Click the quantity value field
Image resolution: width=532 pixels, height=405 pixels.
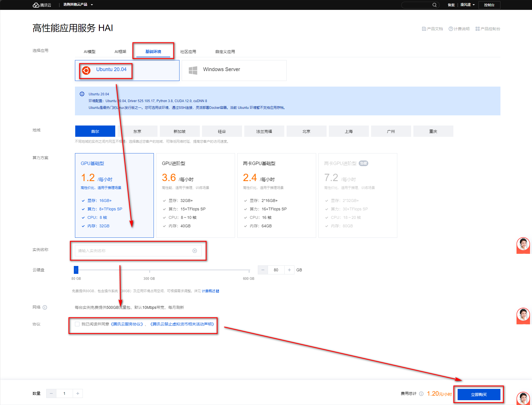pyautogui.click(x=65, y=393)
